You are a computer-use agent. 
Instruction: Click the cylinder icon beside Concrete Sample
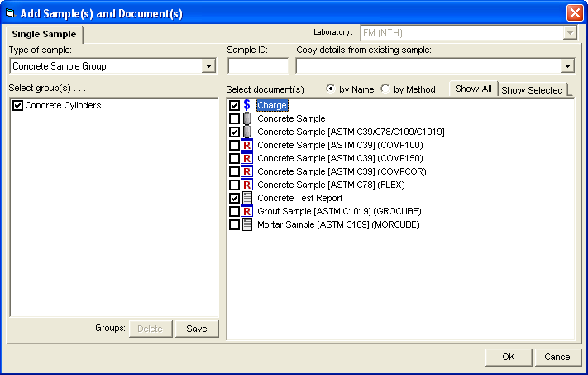click(x=246, y=118)
